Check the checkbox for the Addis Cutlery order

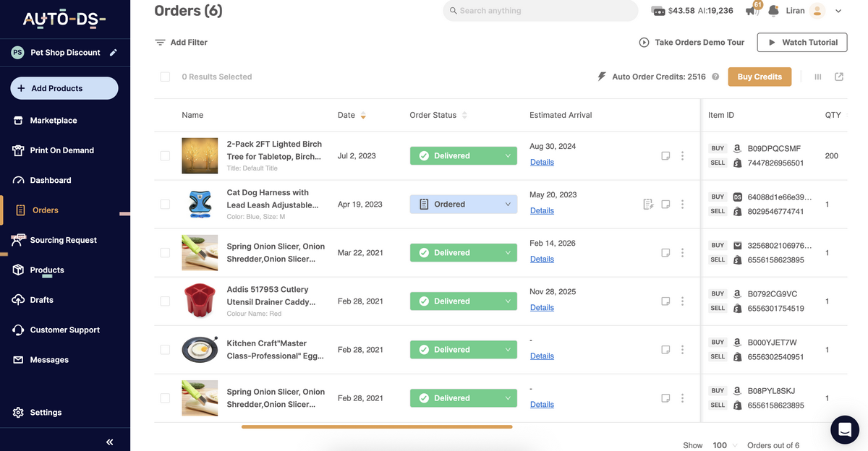165,301
